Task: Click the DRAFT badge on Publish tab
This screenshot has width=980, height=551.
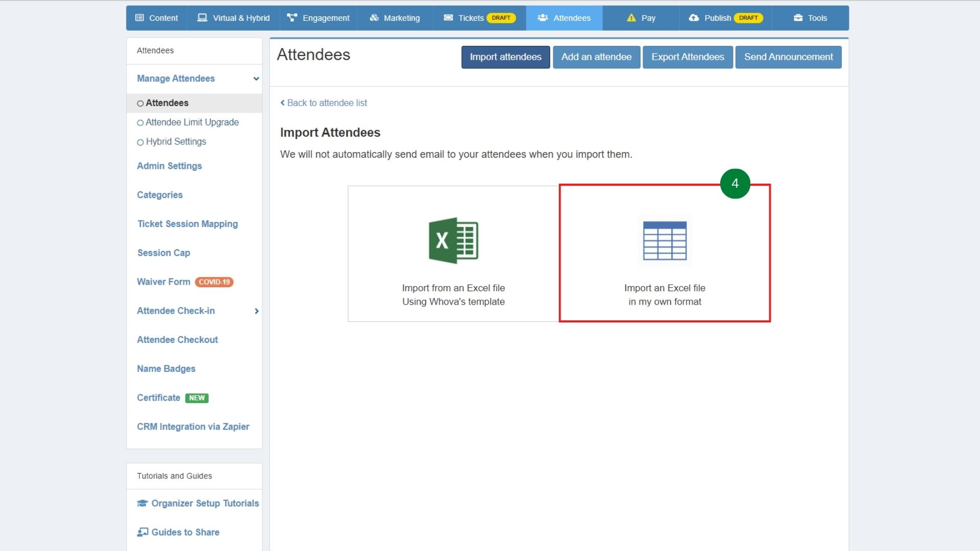Action: pos(748,18)
